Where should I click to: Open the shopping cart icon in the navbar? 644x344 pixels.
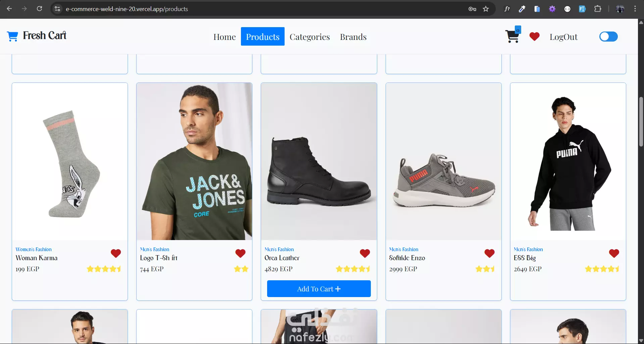[x=512, y=36]
